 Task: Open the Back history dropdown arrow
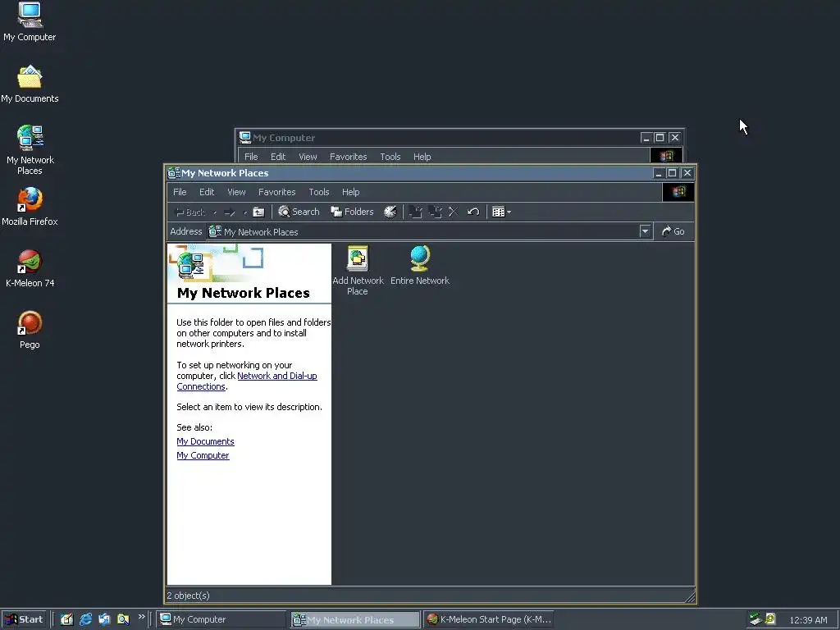click(215, 212)
